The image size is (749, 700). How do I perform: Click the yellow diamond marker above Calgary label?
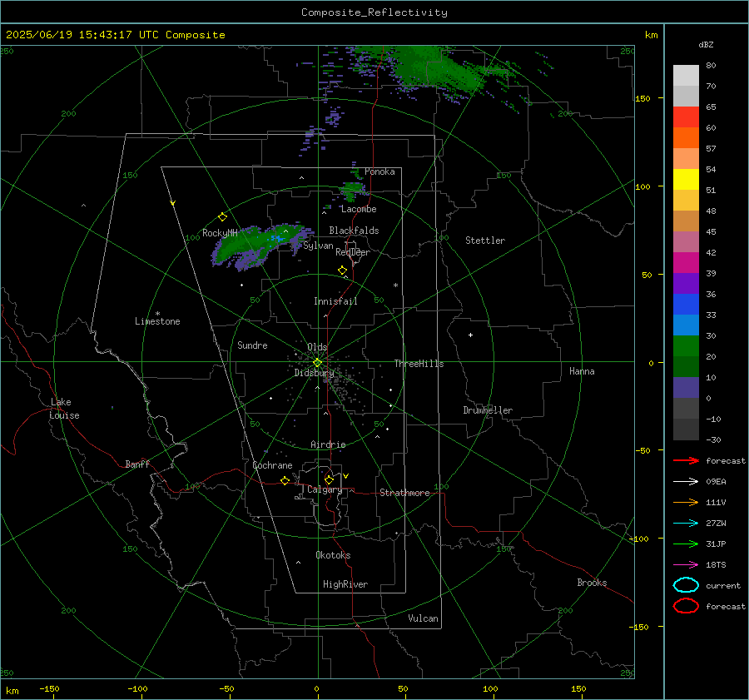point(329,479)
